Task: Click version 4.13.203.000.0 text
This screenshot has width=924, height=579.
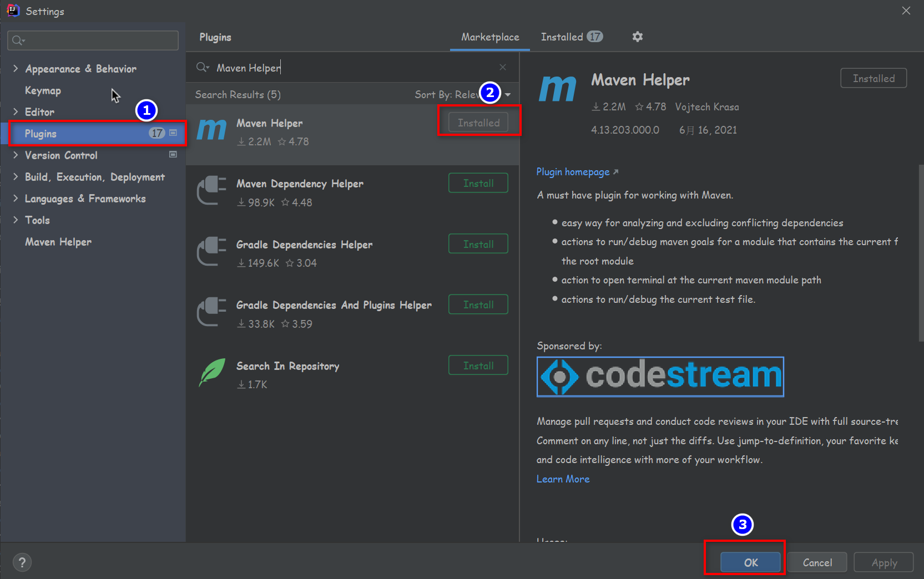Action: (x=625, y=130)
